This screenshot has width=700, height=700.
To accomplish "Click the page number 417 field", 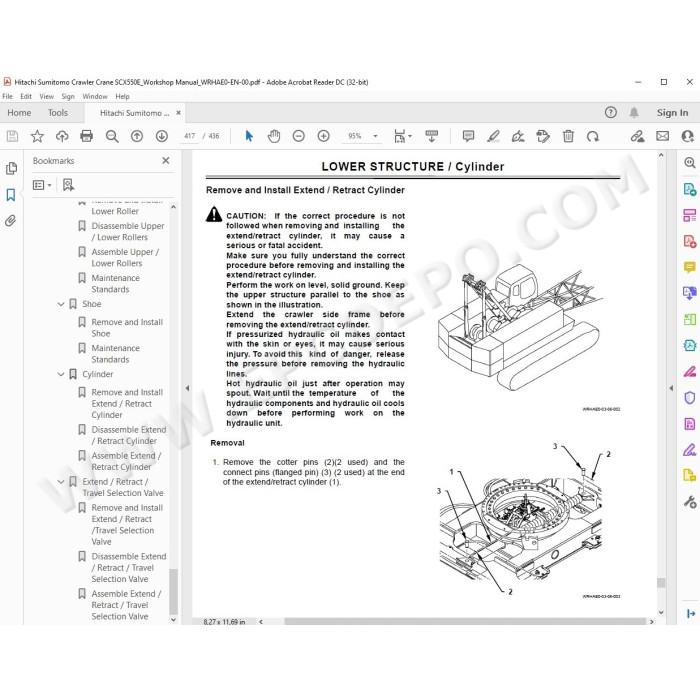I will point(190,136).
